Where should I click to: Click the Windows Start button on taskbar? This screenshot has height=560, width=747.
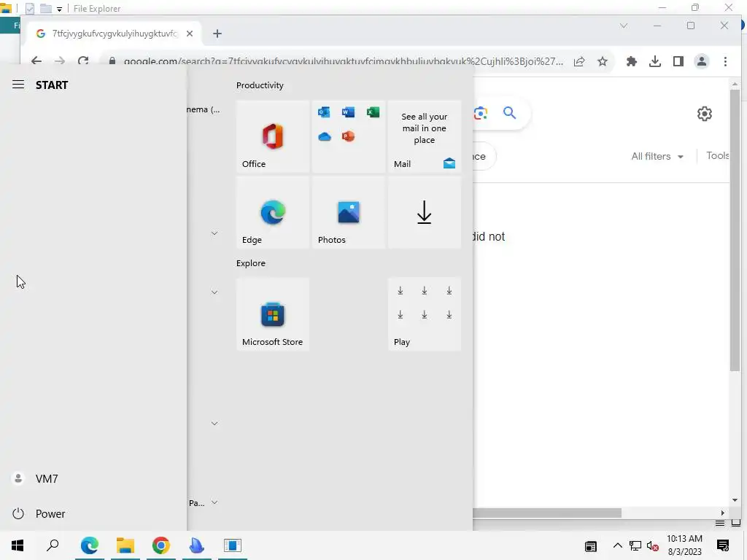coord(18,545)
